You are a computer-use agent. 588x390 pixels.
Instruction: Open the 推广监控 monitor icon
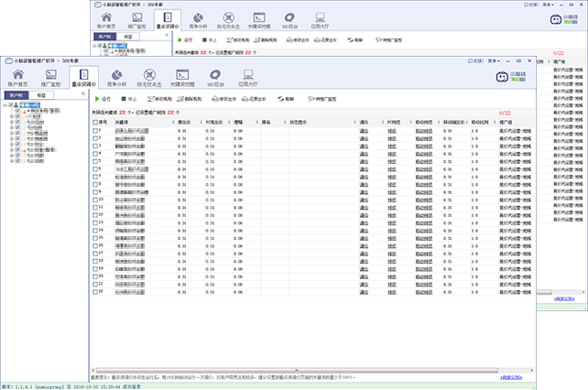tap(51, 79)
